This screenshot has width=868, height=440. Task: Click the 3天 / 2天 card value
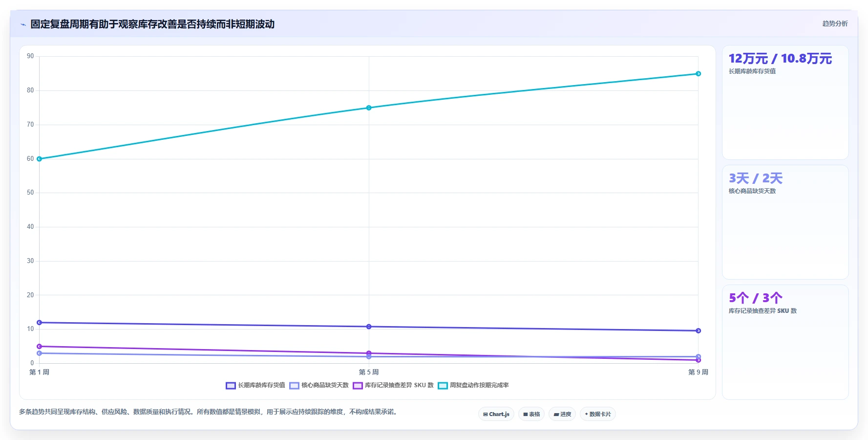click(756, 178)
